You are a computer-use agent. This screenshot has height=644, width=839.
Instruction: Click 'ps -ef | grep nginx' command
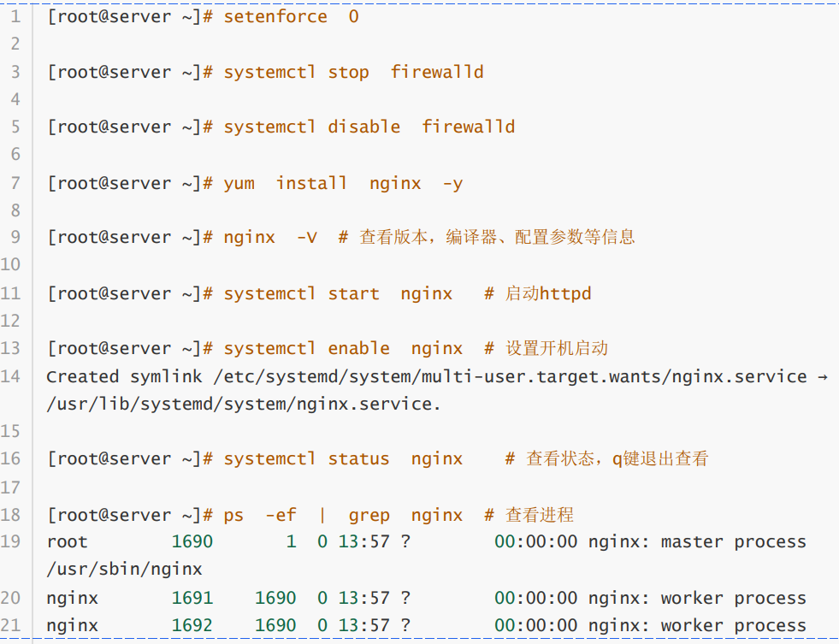[343, 516]
